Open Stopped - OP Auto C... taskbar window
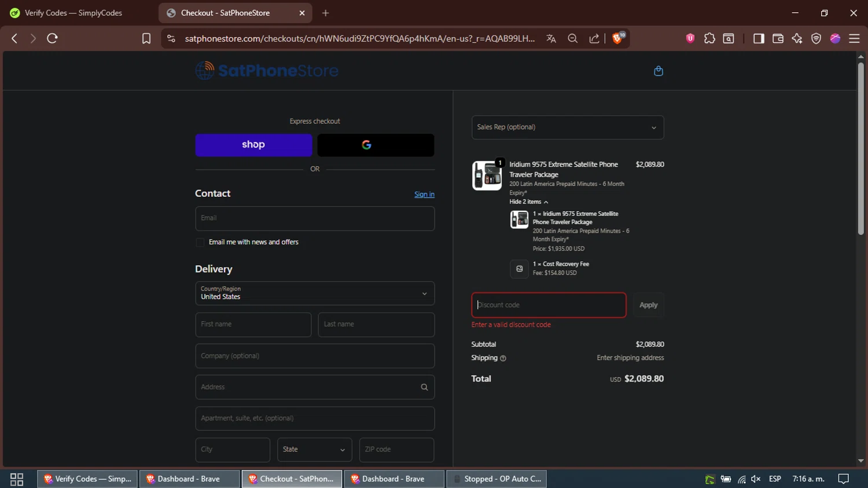 (x=496, y=479)
